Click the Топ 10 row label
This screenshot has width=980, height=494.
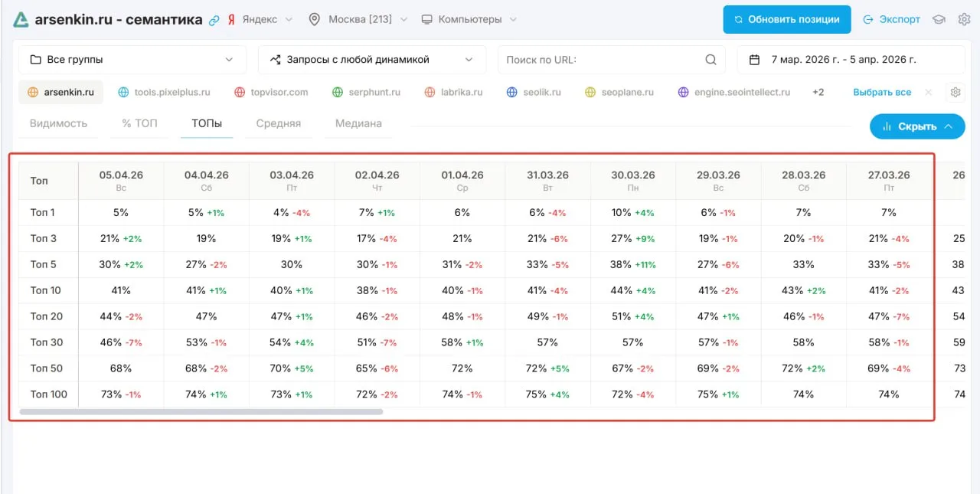click(x=45, y=290)
